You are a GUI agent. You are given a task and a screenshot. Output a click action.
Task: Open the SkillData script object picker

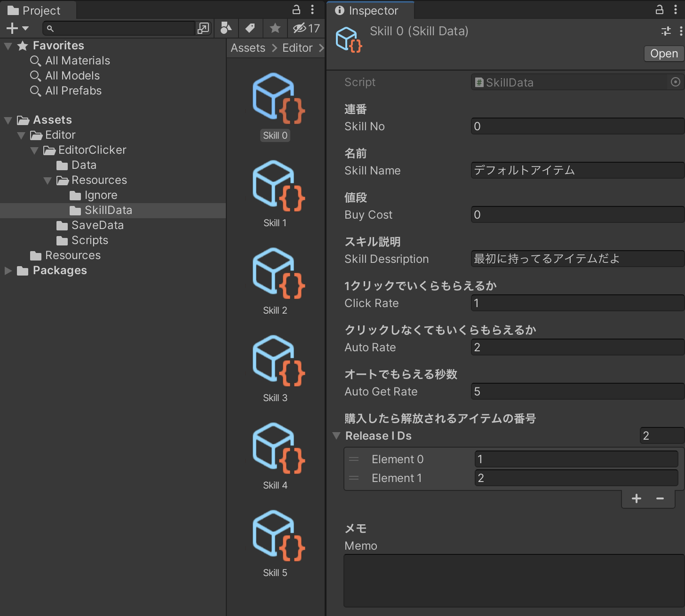(x=676, y=82)
